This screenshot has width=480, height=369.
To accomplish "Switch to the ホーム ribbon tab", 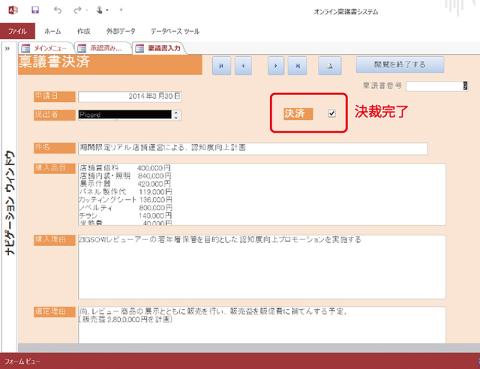I will 53,31.
